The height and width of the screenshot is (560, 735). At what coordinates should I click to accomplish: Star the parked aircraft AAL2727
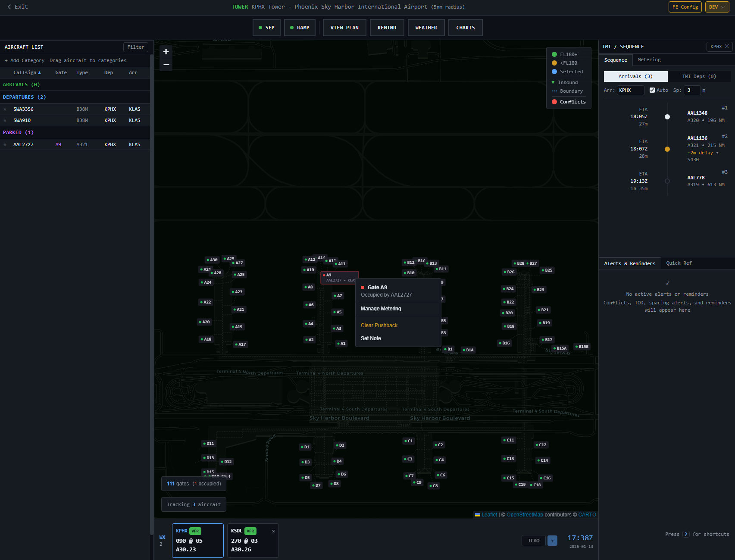[x=5, y=144]
